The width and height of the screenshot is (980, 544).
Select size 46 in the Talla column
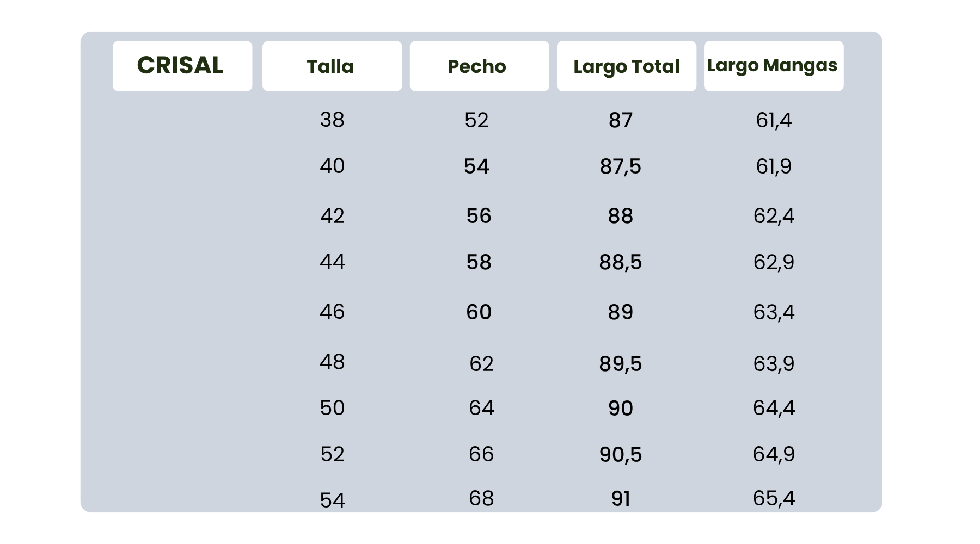tap(332, 312)
